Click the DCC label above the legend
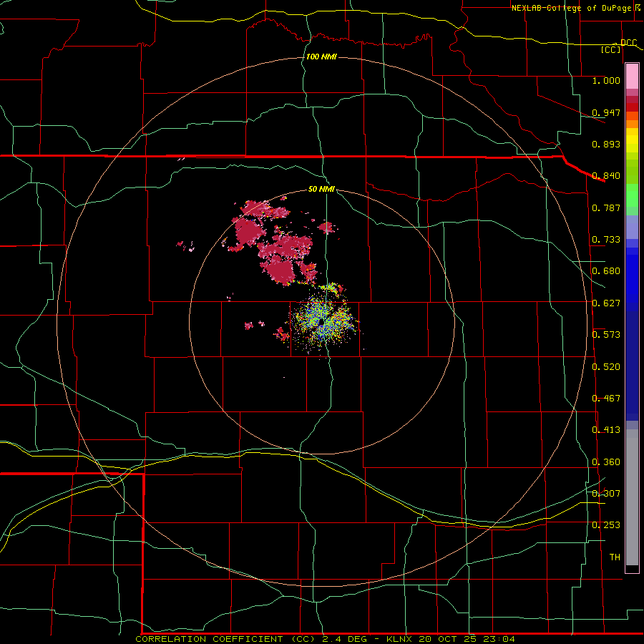Viewport: 644px width, 644px height. coord(628,43)
